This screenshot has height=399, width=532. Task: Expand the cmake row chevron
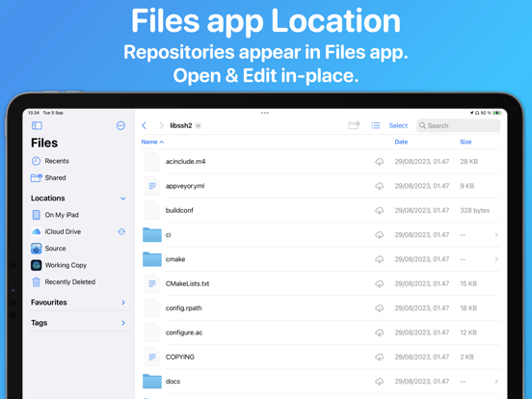(496, 259)
